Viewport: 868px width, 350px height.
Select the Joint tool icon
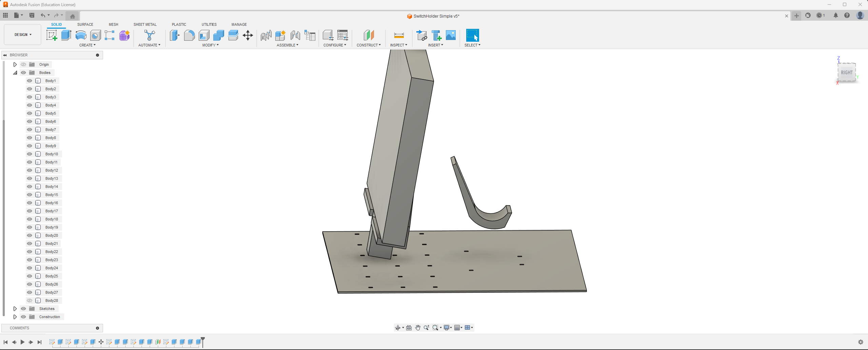point(295,35)
